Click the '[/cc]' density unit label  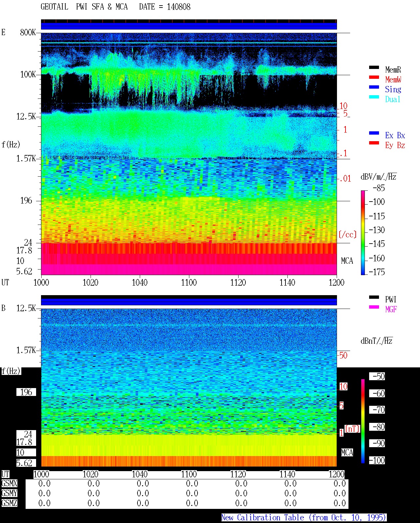click(347, 234)
